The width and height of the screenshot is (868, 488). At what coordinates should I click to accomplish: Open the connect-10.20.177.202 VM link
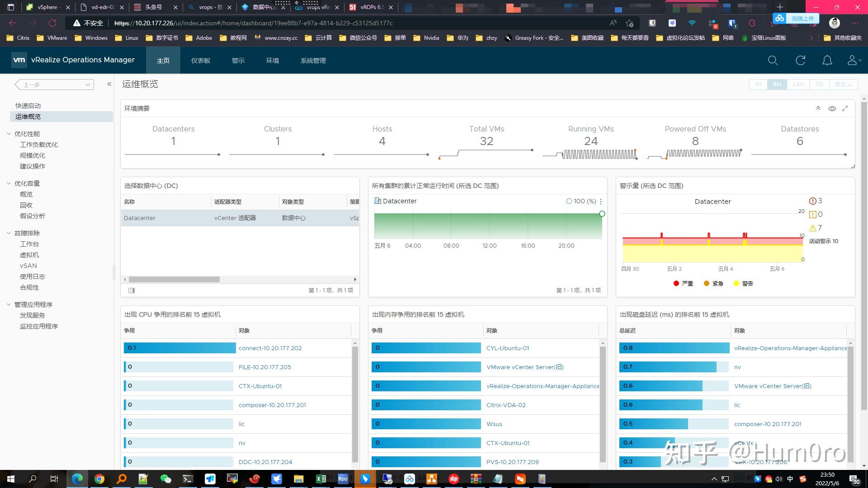pos(270,348)
